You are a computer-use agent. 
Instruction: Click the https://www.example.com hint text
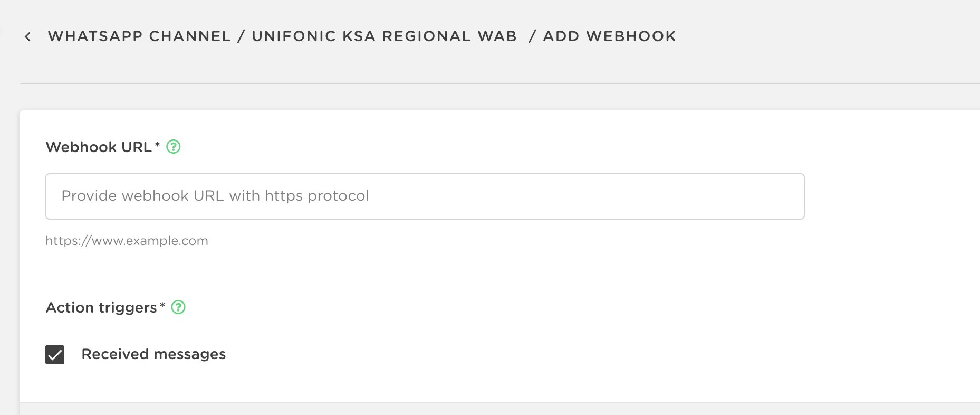(127, 241)
